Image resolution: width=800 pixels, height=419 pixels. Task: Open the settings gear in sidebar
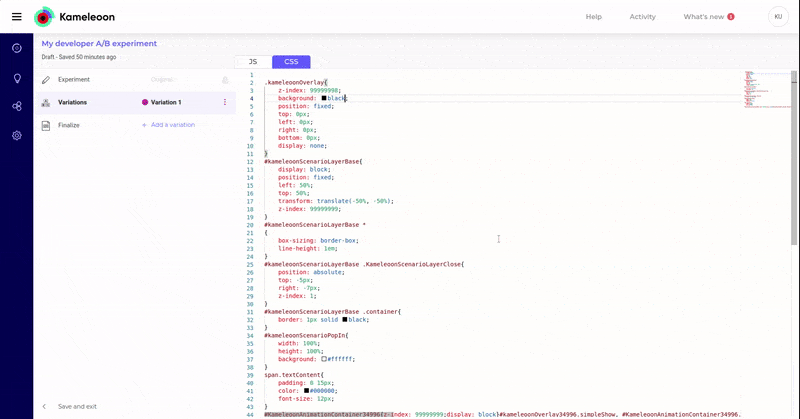click(16, 135)
